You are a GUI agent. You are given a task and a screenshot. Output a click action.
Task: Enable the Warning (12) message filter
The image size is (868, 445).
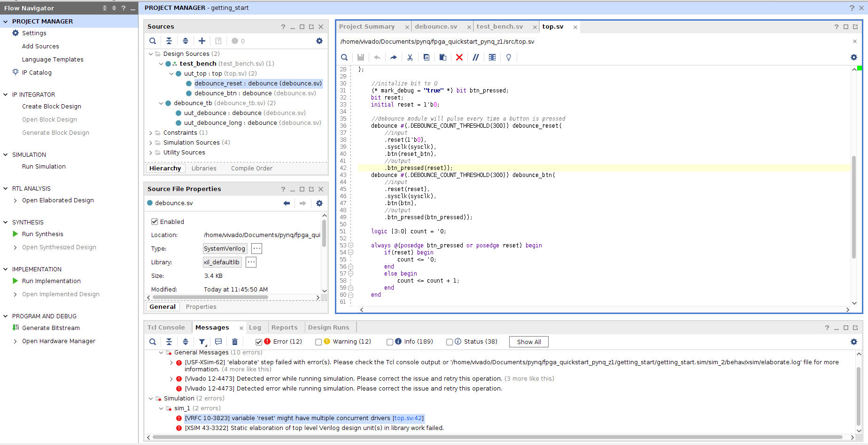(x=319, y=342)
